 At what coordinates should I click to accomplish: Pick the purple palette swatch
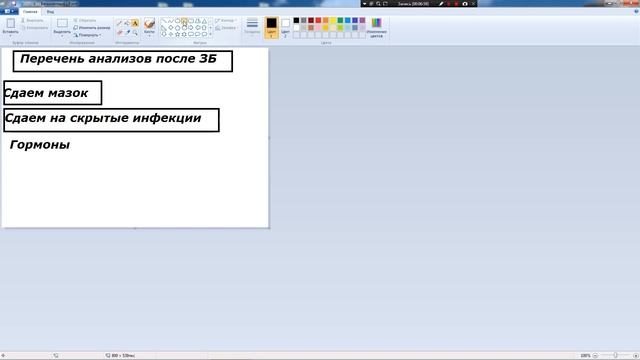(x=362, y=20)
